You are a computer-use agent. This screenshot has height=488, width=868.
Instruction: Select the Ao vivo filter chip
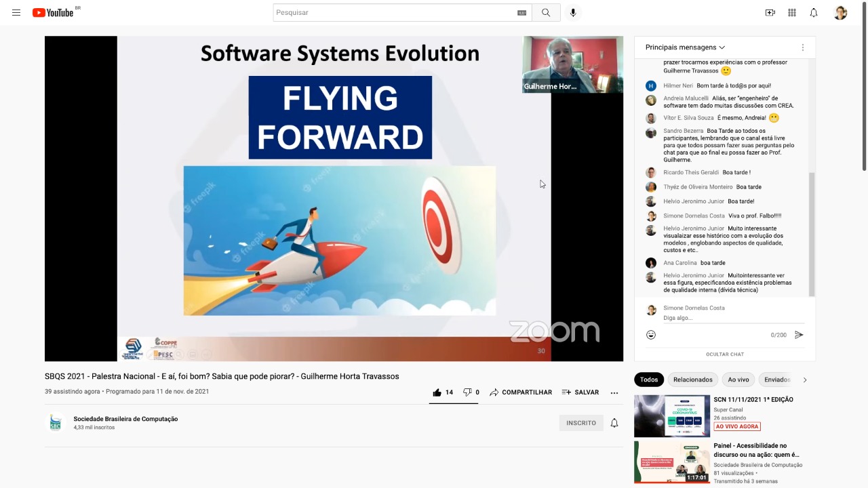(738, 380)
